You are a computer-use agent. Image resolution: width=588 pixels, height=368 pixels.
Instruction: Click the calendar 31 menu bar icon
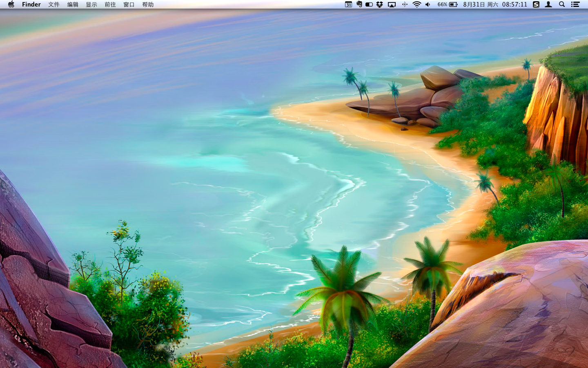(x=348, y=4)
